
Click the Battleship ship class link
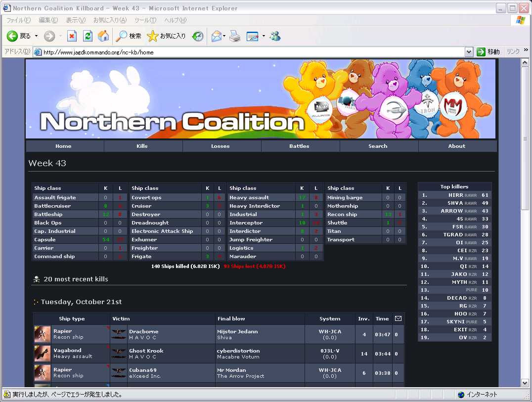point(48,215)
